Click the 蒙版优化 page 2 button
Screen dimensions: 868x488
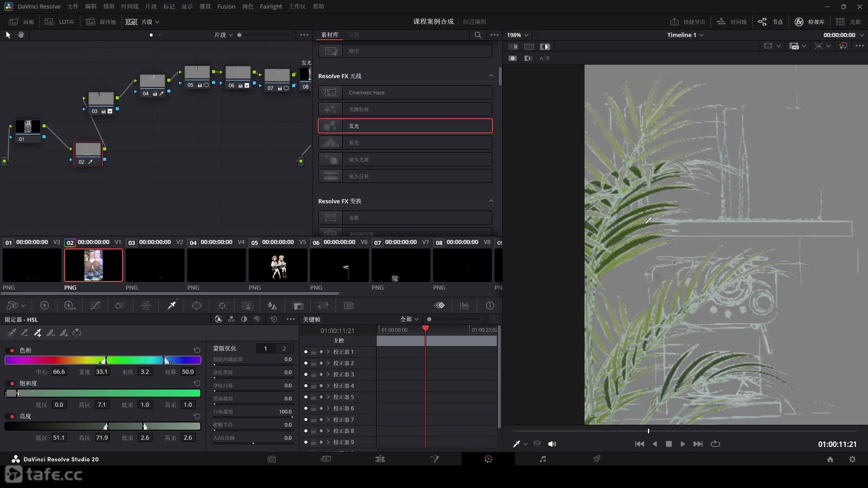[x=284, y=349]
